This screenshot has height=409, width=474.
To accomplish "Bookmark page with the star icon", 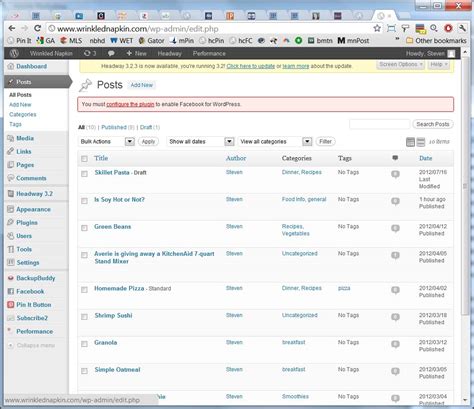I will [x=377, y=28].
